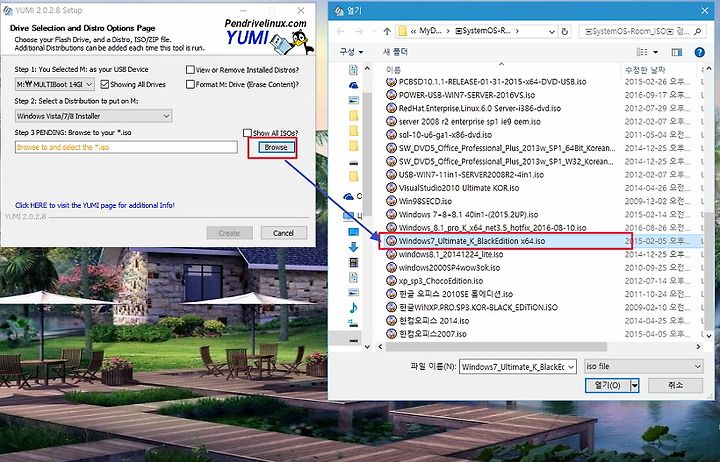Click the Music note icon in sidebar
Image resolution: width=720 pixels, height=462 pixels.
[x=353, y=308]
